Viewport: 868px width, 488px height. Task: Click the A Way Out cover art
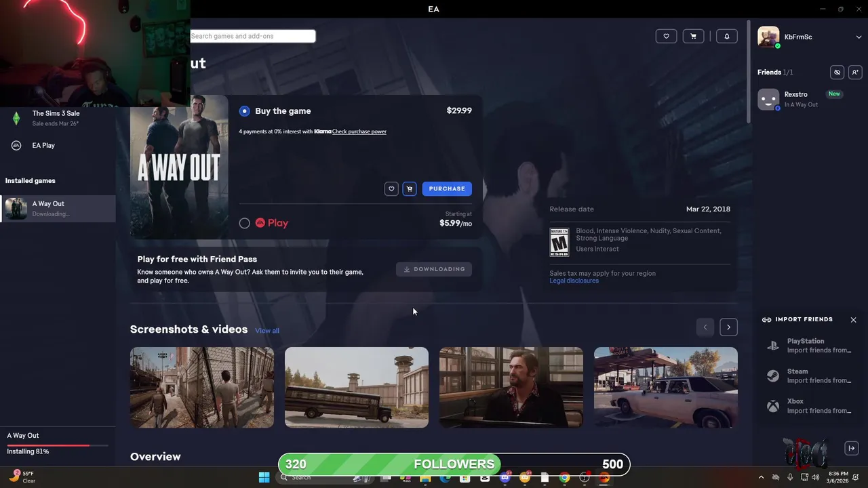click(179, 167)
